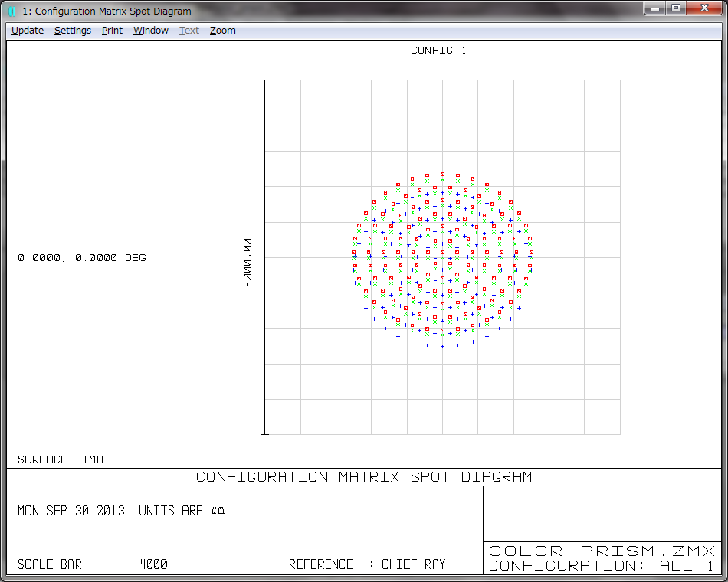Click the SCALE BAR : 4000 text
Viewport: 728px width, 582px height.
click(x=93, y=564)
